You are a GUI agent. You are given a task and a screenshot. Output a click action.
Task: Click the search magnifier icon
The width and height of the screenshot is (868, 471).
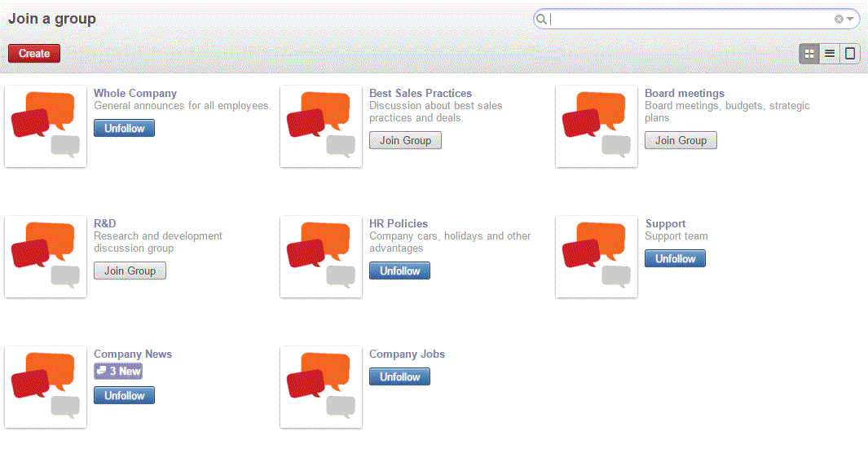coord(542,18)
